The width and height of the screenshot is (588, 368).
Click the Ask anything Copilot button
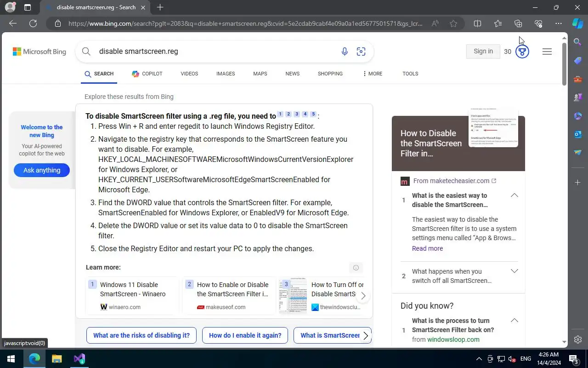(x=42, y=170)
